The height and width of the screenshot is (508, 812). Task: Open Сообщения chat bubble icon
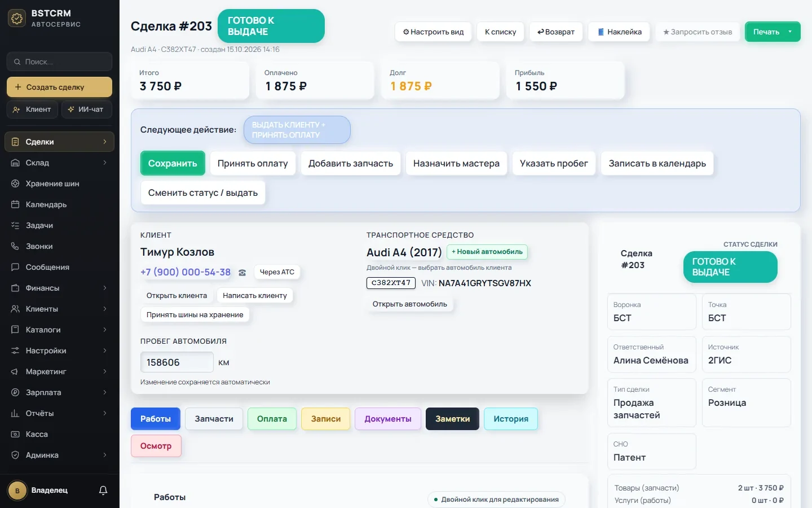(x=15, y=267)
